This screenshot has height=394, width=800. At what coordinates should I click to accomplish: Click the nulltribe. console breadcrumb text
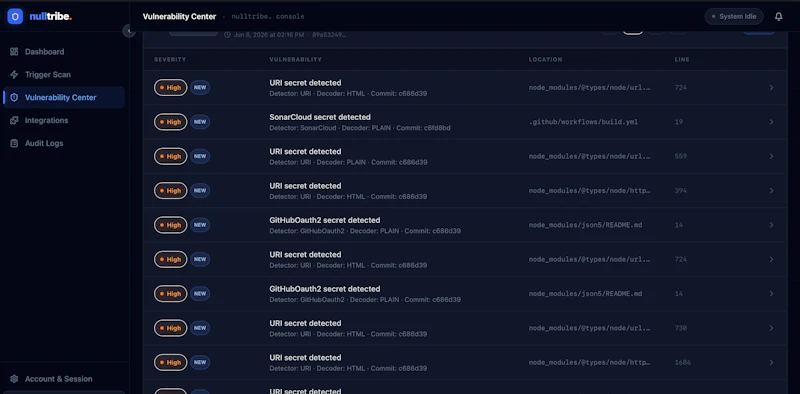(x=268, y=16)
